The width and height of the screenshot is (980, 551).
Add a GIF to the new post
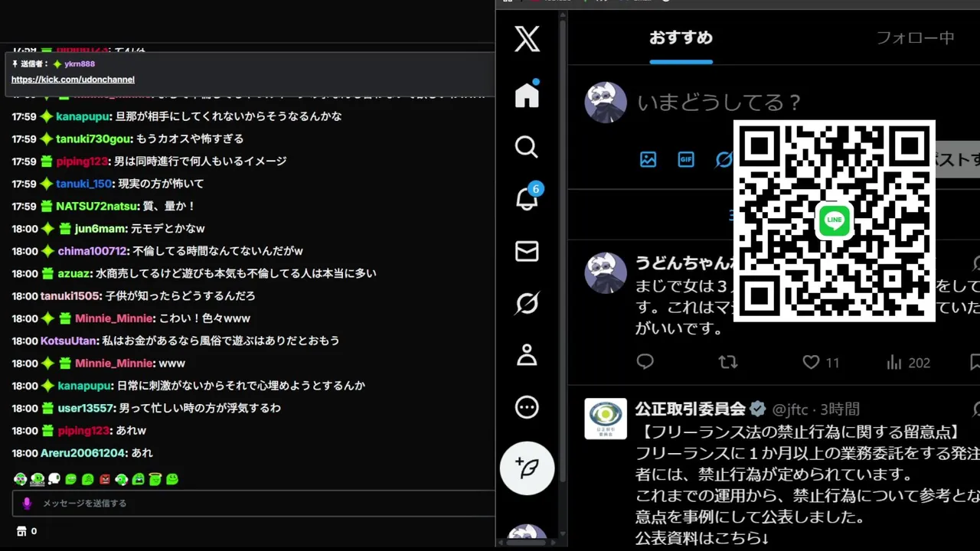click(x=686, y=160)
